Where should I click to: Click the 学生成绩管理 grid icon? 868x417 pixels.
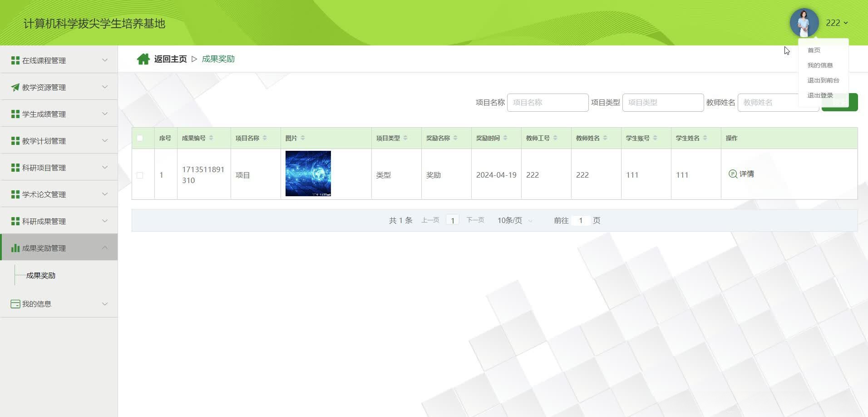click(15, 114)
